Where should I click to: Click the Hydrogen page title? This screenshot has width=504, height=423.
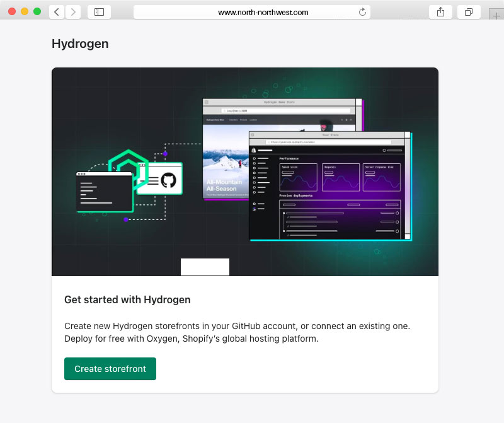click(x=80, y=43)
